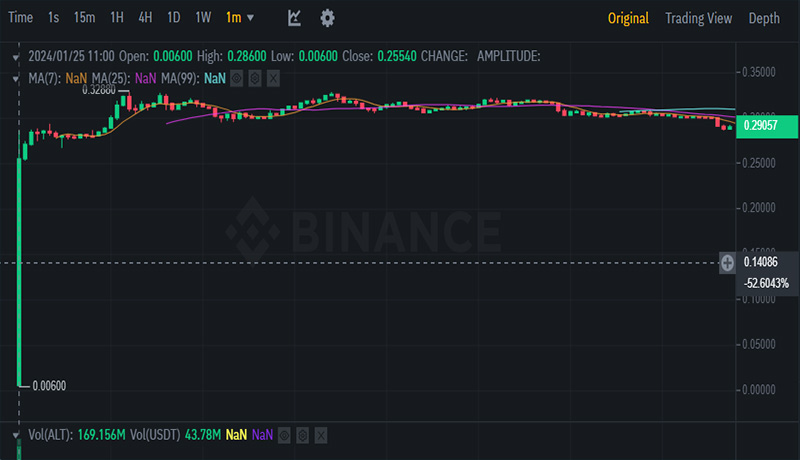Open chart settings gear icon
Viewport: 800px width, 460px height.
(x=327, y=18)
